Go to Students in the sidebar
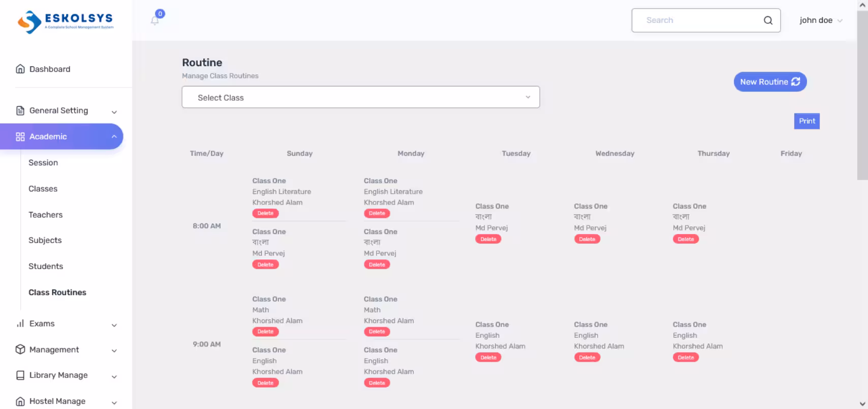The width and height of the screenshot is (868, 409). (x=46, y=266)
